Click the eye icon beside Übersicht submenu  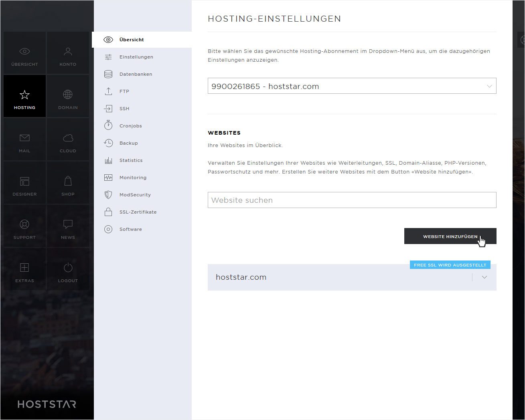[x=108, y=40]
